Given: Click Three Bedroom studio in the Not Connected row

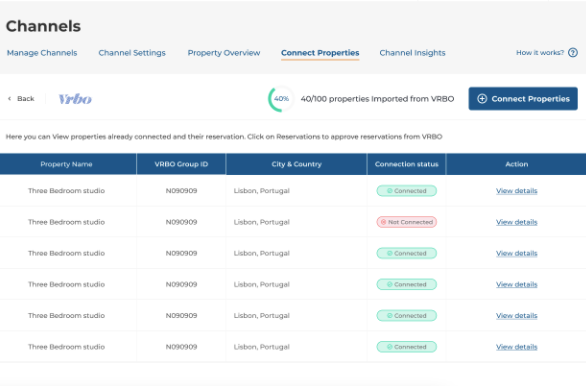Looking at the screenshot, I should coord(67,222).
